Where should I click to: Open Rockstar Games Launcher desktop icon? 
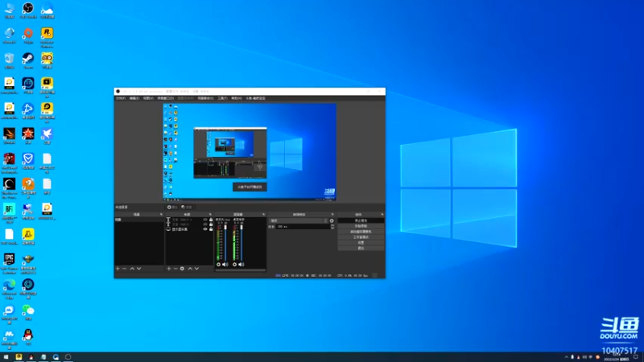47,37
